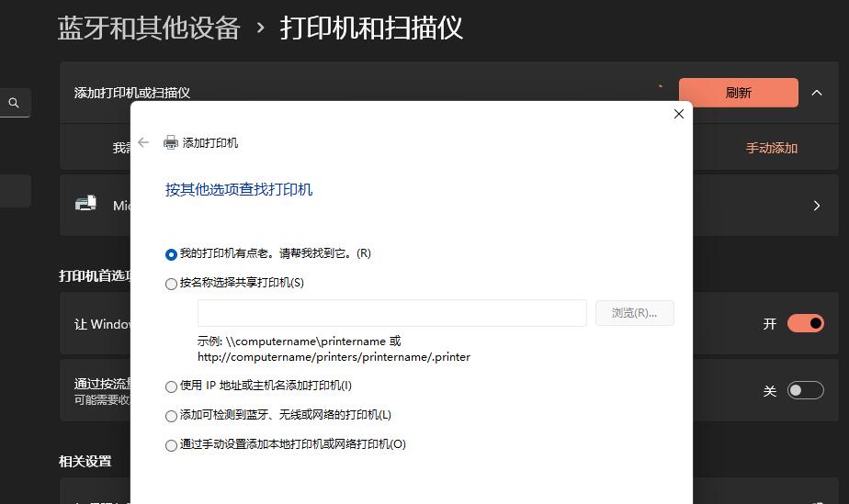The height and width of the screenshot is (504, 849).
Task: Click the 手动添加 link
Action: click(x=771, y=148)
